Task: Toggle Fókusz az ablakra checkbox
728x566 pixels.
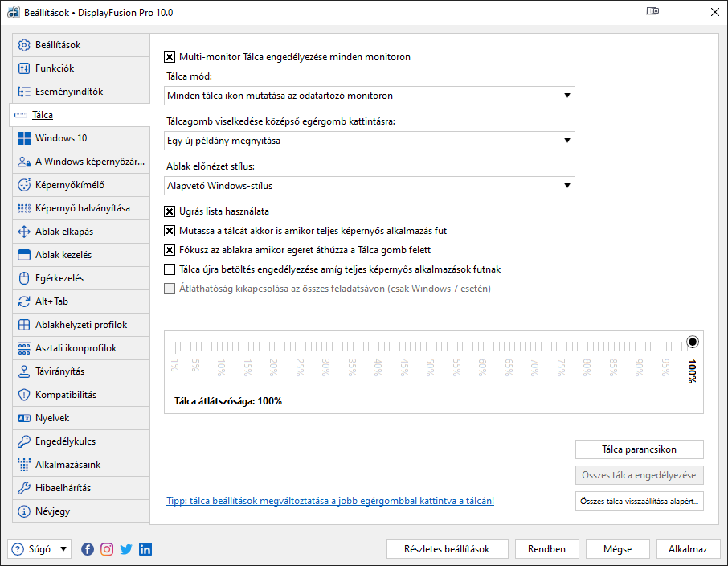Action: click(170, 250)
